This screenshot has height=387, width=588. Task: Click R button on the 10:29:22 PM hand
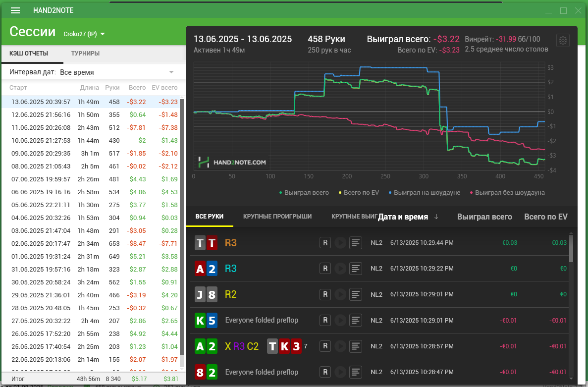325,269
